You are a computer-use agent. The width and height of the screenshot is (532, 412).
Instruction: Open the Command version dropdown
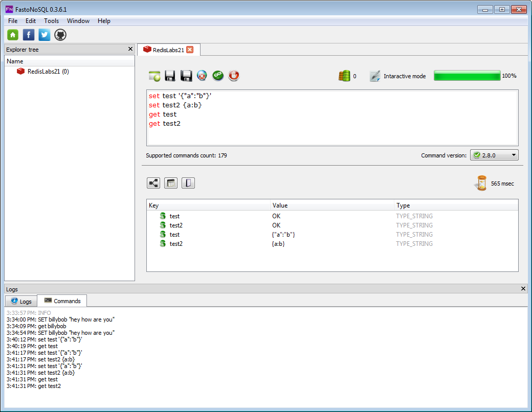pyautogui.click(x=494, y=155)
